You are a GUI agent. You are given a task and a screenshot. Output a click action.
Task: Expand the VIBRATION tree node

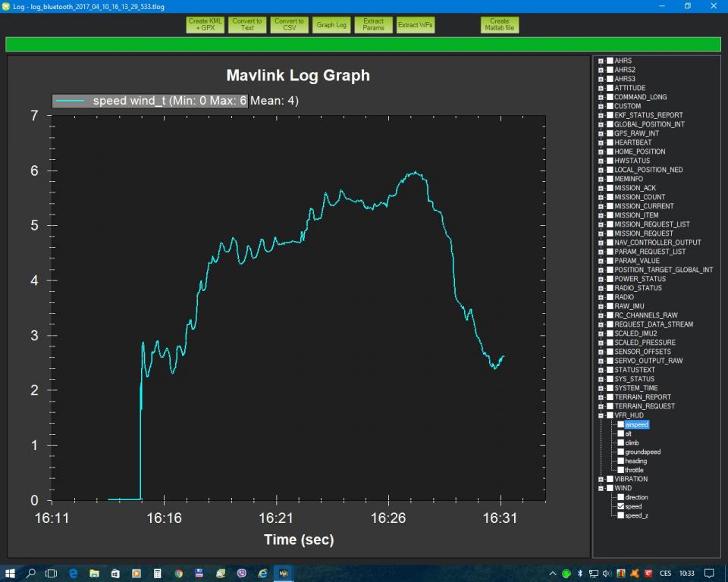(601, 479)
